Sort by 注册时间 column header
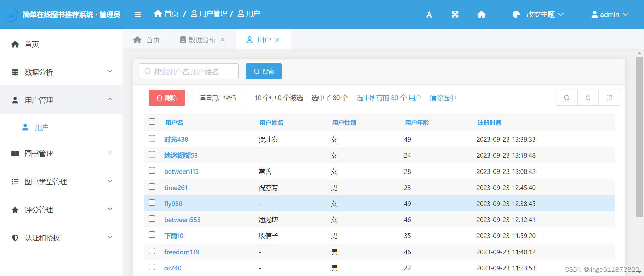This screenshot has height=276, width=644. click(x=489, y=123)
